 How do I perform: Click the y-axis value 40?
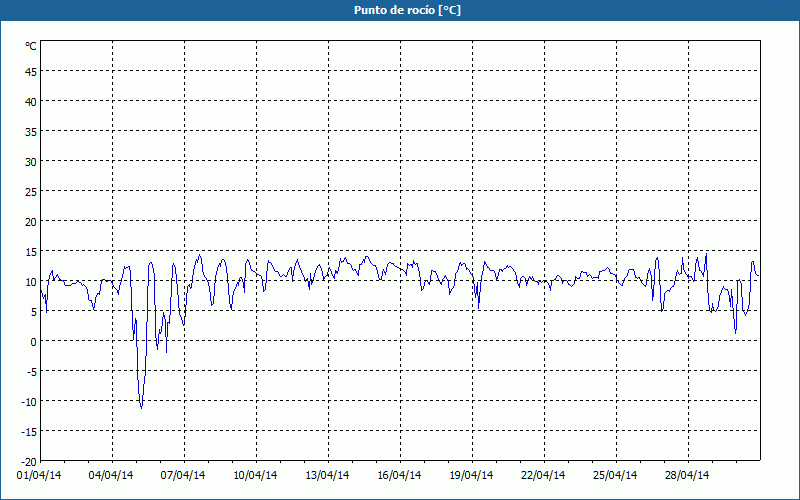pos(31,102)
